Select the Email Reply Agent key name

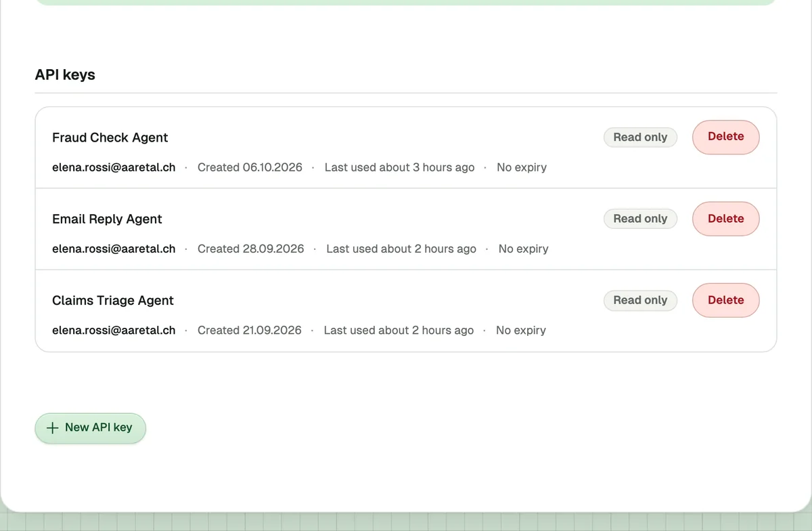point(107,219)
